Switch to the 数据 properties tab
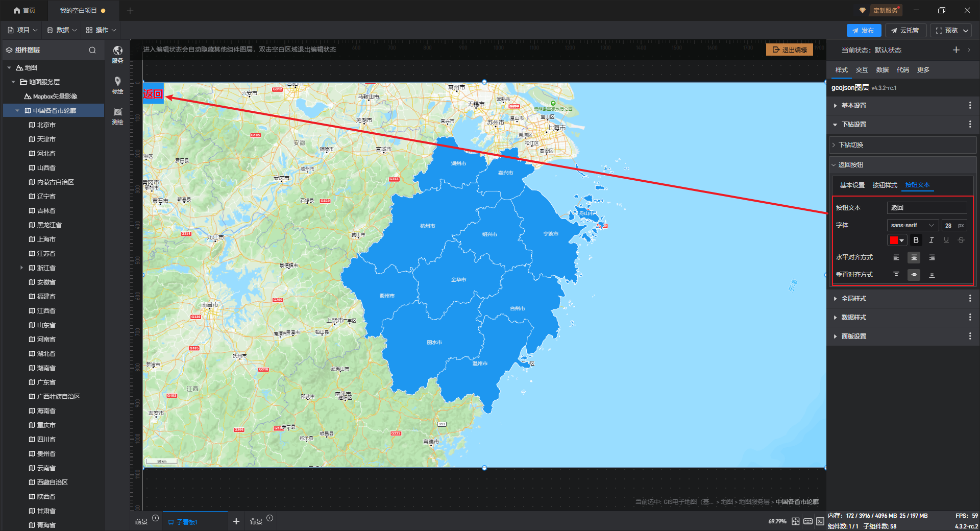The width and height of the screenshot is (980, 531). click(x=883, y=70)
